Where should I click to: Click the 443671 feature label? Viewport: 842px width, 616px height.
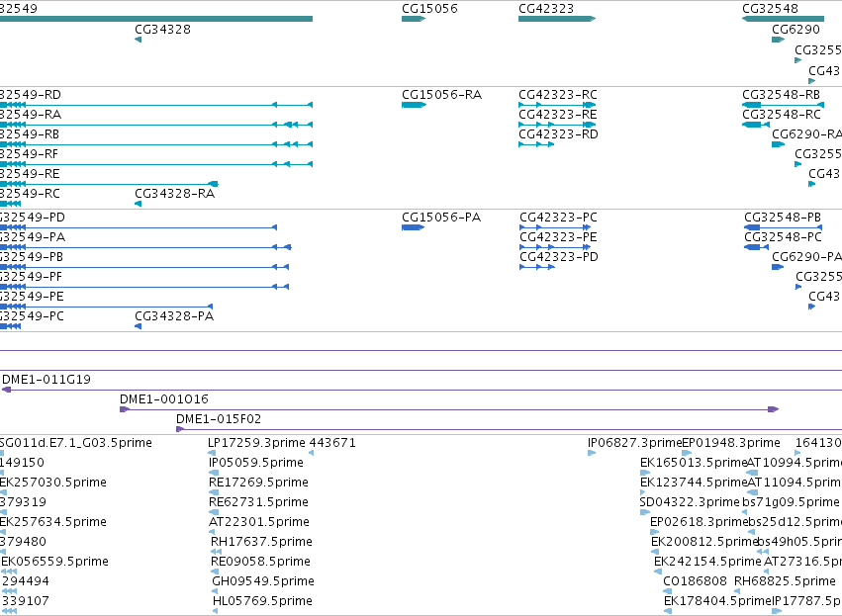332,443
